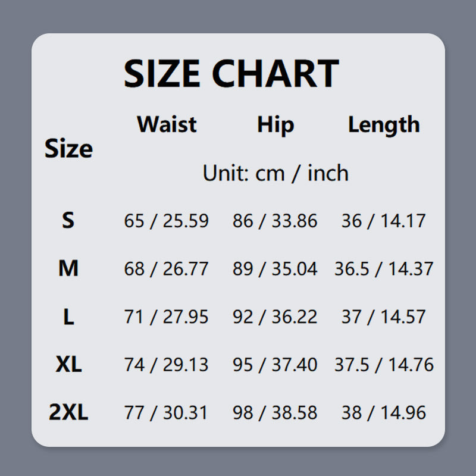Select the M size row label
The height and width of the screenshot is (476, 476).
point(68,269)
